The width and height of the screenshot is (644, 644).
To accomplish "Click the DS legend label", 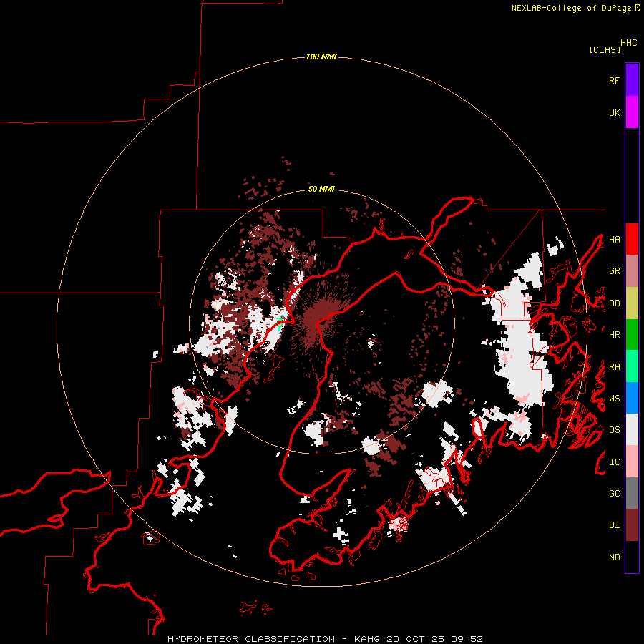I will click(614, 430).
